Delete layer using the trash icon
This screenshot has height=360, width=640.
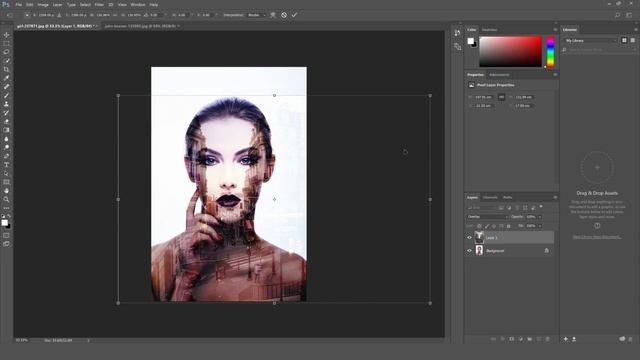[548, 339]
